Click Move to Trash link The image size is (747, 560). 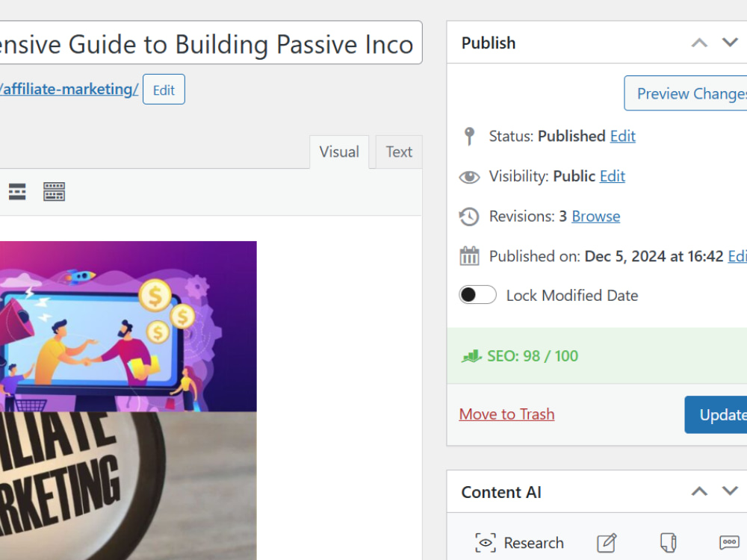pyautogui.click(x=506, y=414)
